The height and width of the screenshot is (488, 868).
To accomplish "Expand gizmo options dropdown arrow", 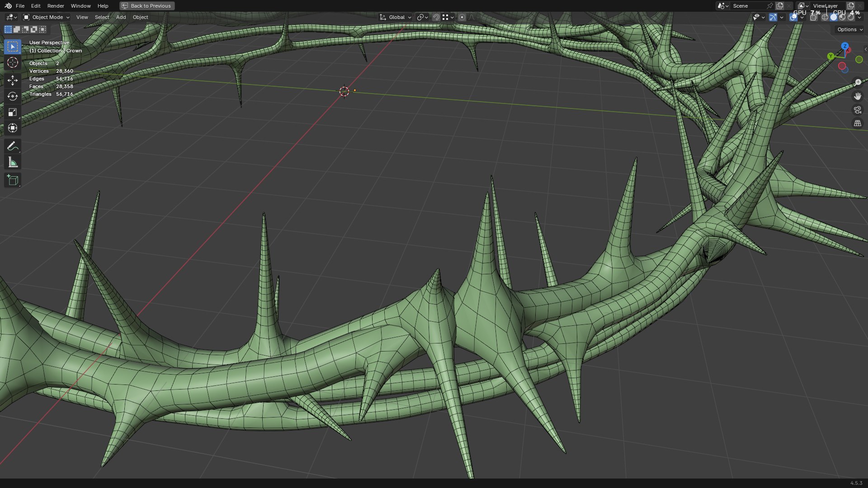I will point(782,17).
